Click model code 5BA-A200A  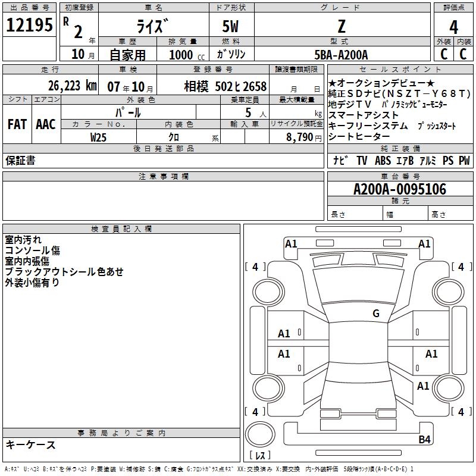click(x=341, y=55)
